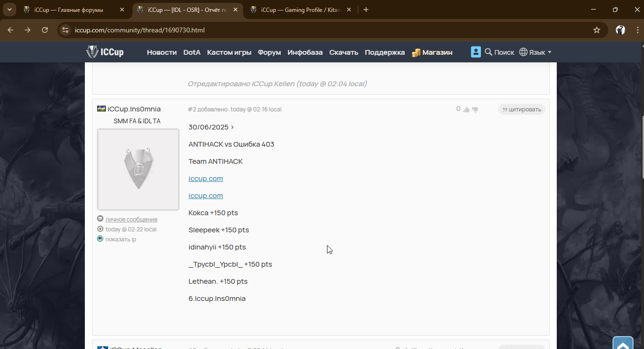The width and height of the screenshot is (644, 349).
Task: Open Скачать in the navigation bar
Action: [x=344, y=52]
